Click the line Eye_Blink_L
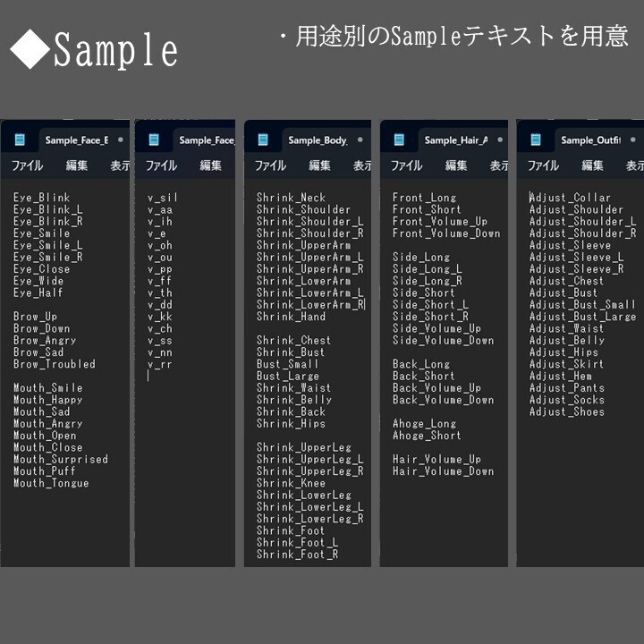Viewport: 644px width, 644px height. coord(48,209)
